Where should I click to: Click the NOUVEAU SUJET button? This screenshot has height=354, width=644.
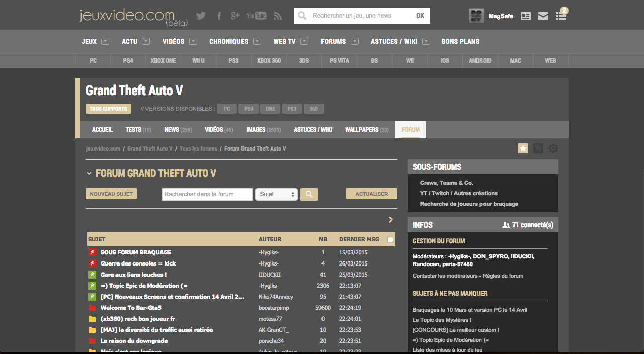[x=111, y=194]
